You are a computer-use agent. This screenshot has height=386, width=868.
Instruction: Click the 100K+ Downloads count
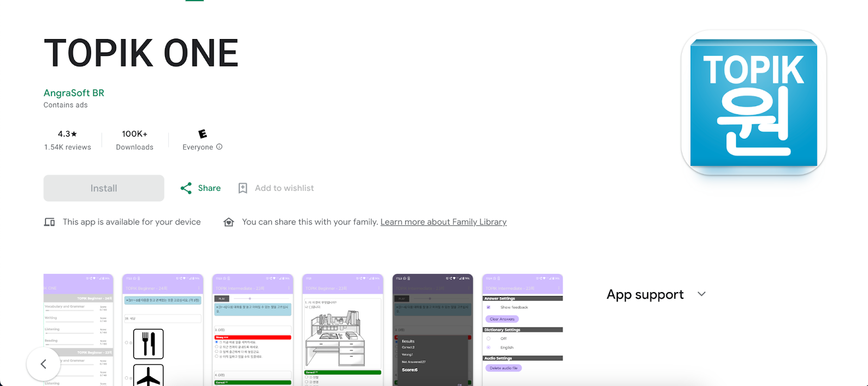click(x=135, y=134)
